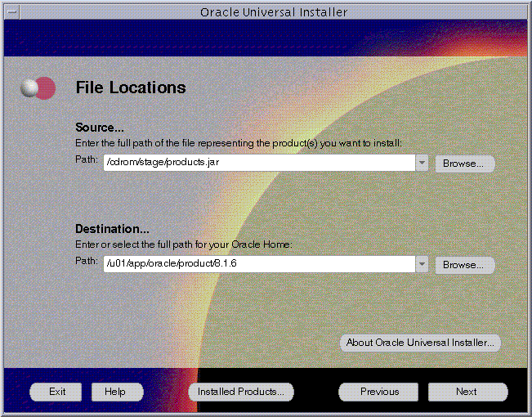
Task: Click Browse button next to Destination path
Action: click(x=465, y=265)
